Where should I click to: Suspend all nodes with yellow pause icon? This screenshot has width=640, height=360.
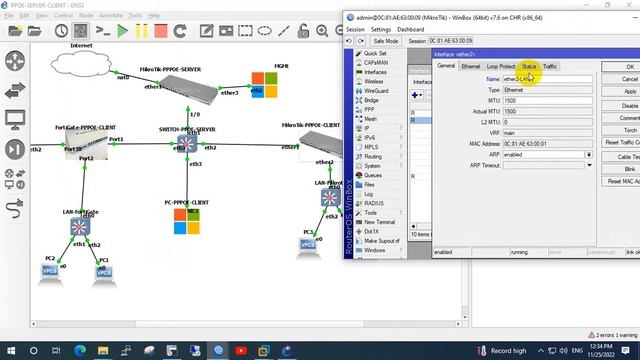click(141, 31)
